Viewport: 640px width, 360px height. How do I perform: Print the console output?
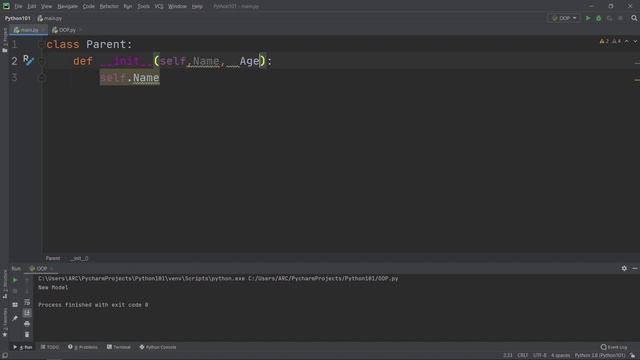(27, 324)
